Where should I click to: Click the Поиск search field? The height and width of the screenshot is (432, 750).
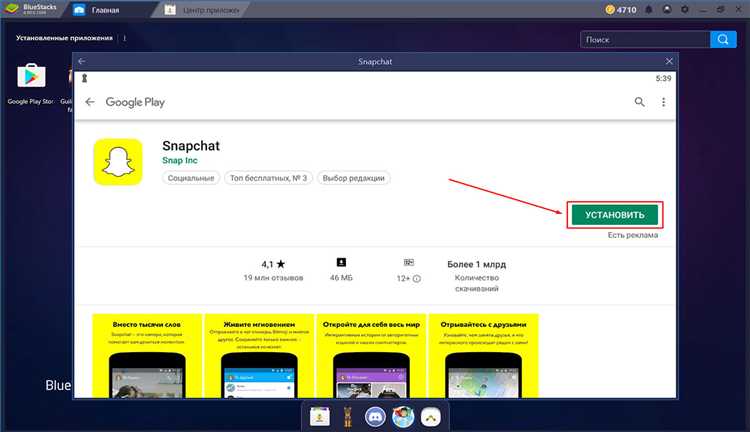click(x=645, y=39)
